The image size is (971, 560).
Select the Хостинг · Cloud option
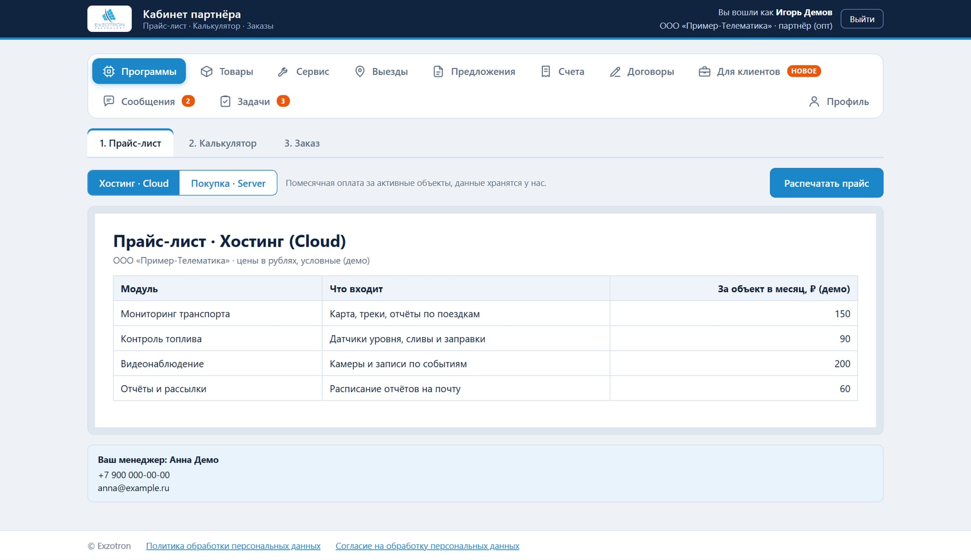134,183
